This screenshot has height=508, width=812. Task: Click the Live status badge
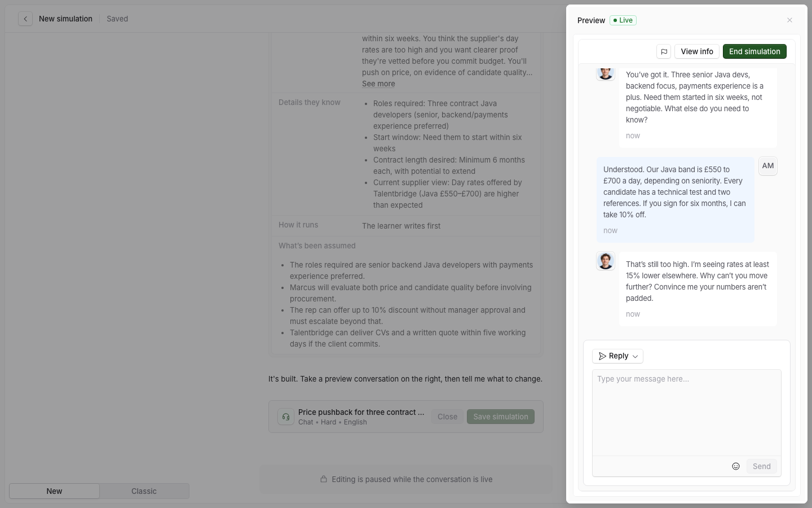click(x=623, y=20)
